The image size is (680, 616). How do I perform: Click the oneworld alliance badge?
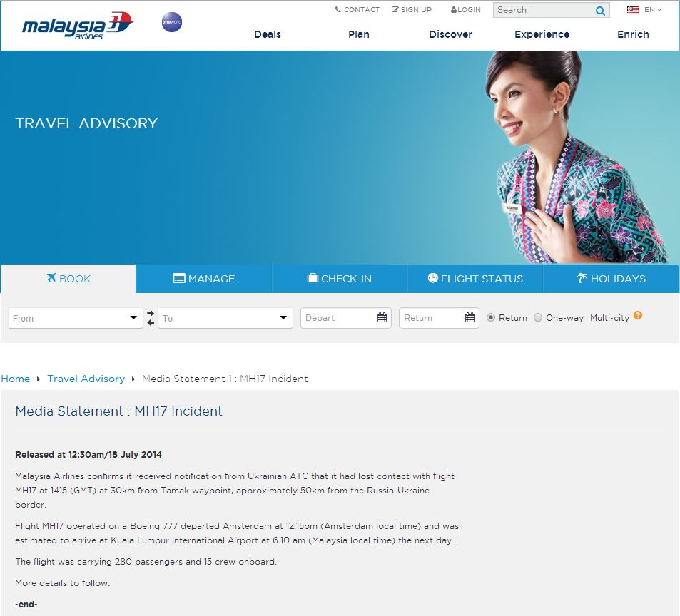(172, 22)
